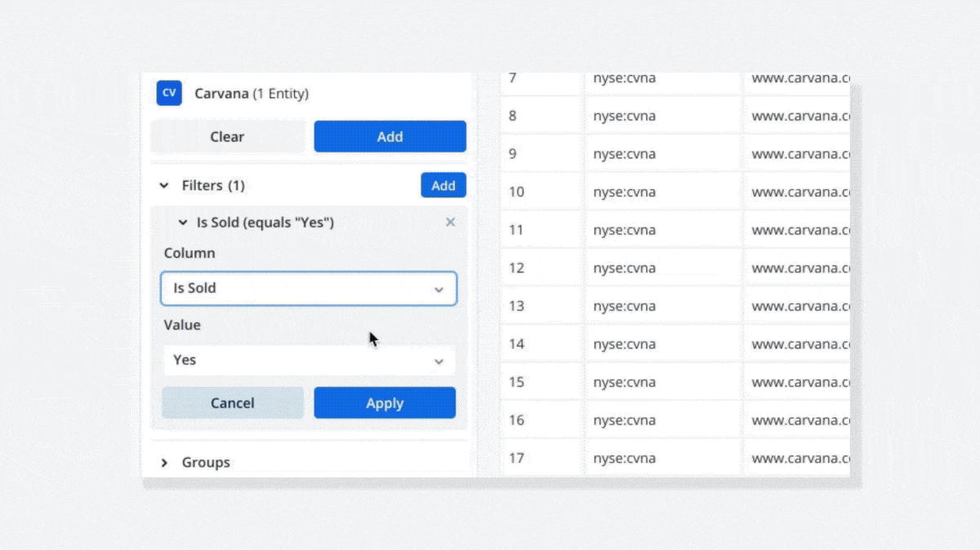Viewport: 980px width, 550px height.
Task: Open the Column dropdown showing Is Sold
Action: (x=309, y=289)
